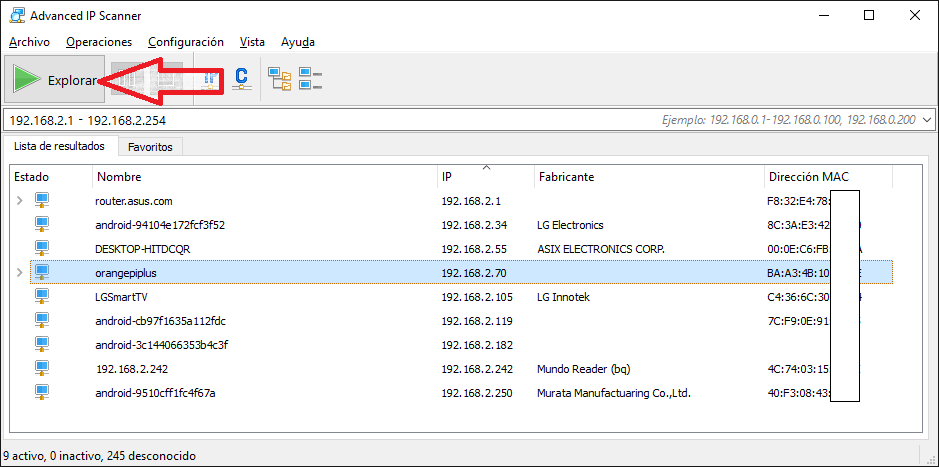Image resolution: width=939 pixels, height=467 pixels.
Task: Open the Configuración menu
Action: (x=185, y=42)
